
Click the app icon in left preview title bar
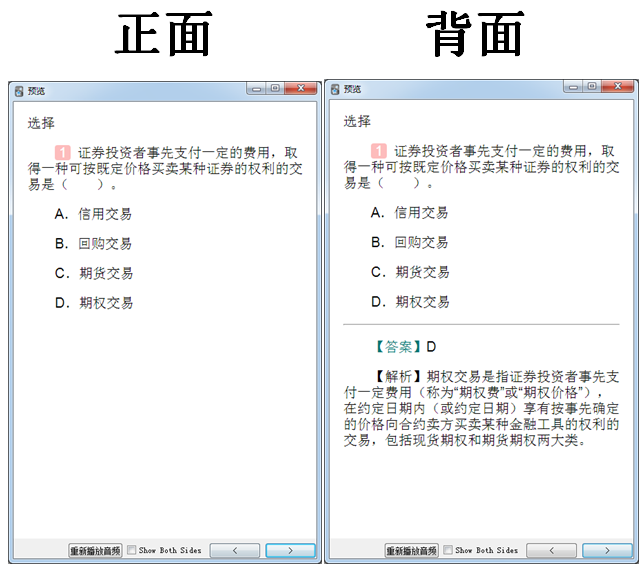pyautogui.click(x=19, y=91)
